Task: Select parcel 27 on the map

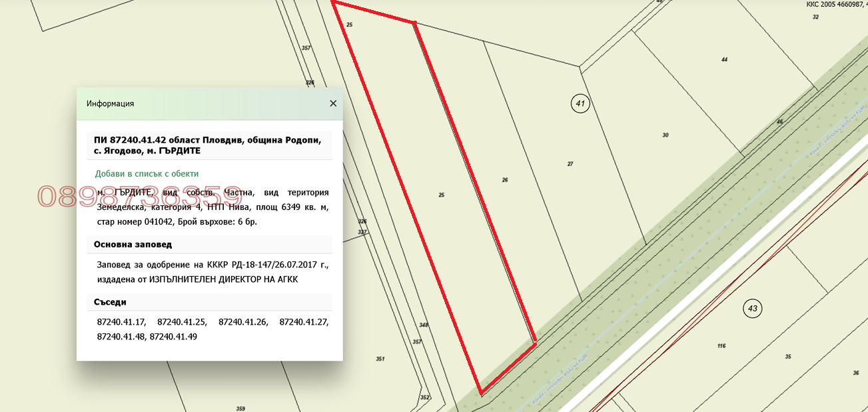Action: coord(570,163)
